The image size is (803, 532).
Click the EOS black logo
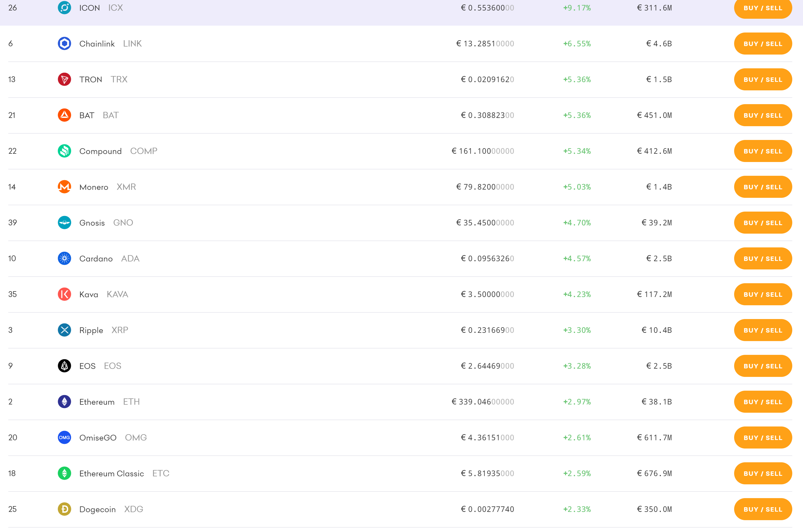coord(64,366)
